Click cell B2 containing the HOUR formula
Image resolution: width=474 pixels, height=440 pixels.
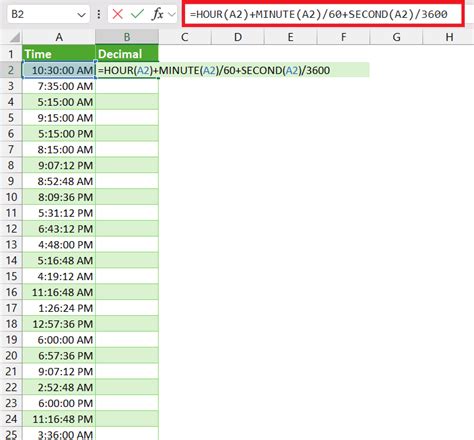127,70
